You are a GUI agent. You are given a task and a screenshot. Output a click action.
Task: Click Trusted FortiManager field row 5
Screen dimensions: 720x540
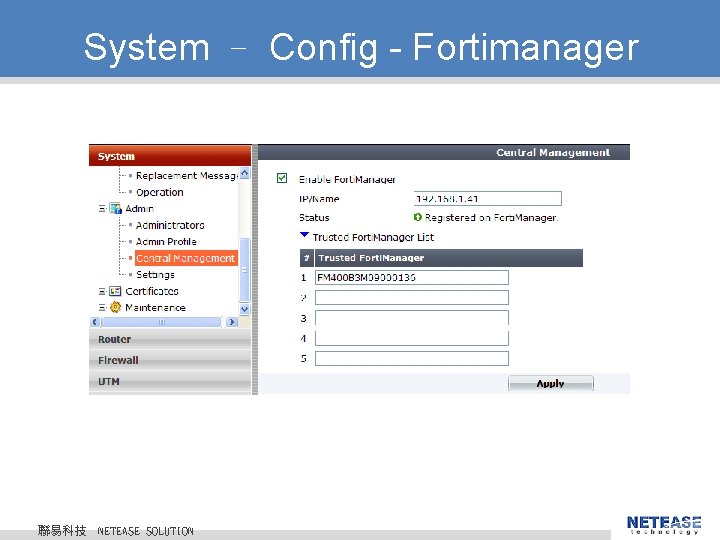411,358
